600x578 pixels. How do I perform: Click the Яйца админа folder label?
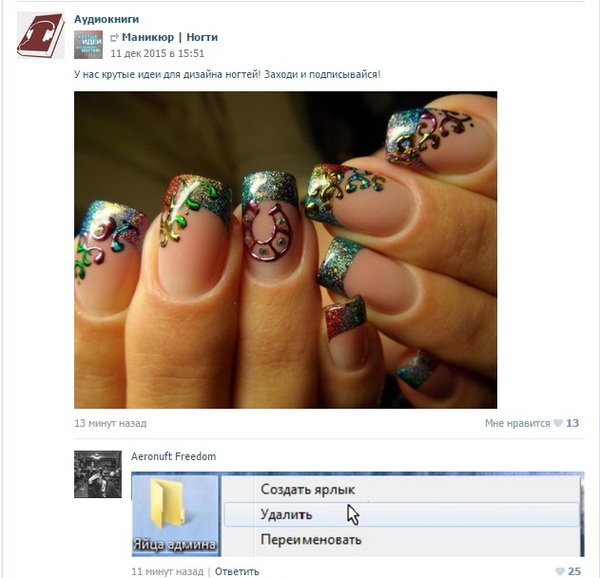point(174,544)
